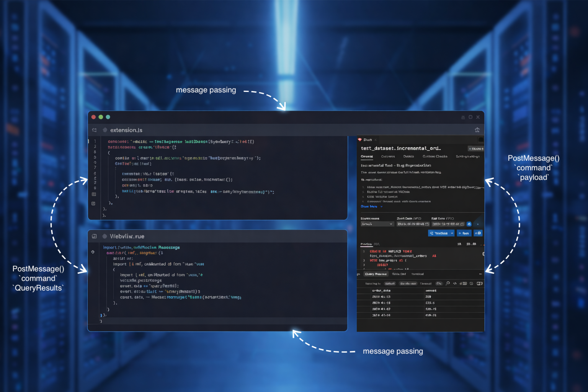588x392 pixels.
Task: Click the code view icon in results toolbar
Action: (x=455, y=284)
